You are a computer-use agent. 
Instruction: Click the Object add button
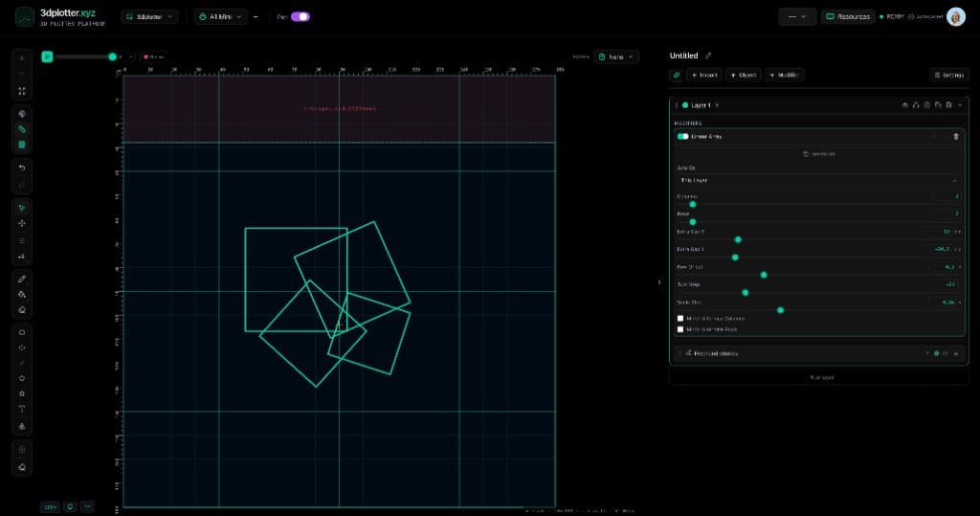743,75
